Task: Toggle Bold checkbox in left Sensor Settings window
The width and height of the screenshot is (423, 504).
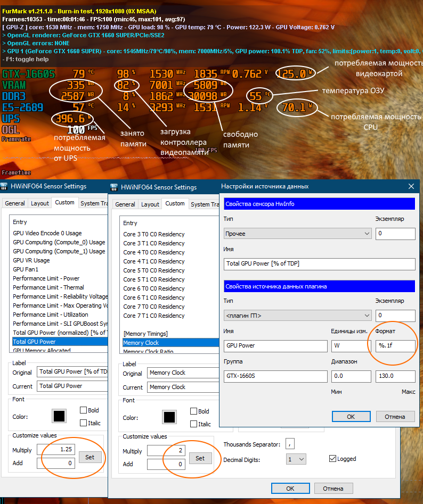Action: [83, 410]
